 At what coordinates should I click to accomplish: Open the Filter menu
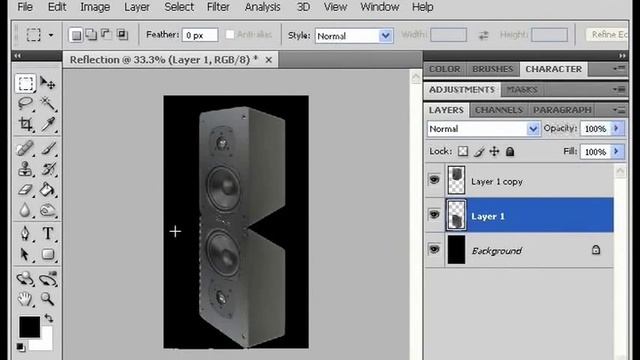click(218, 7)
